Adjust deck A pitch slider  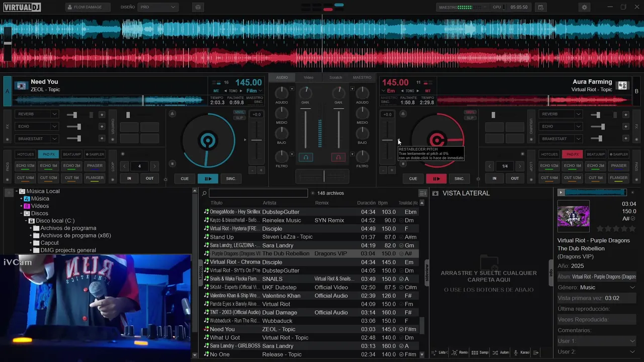coord(257,140)
